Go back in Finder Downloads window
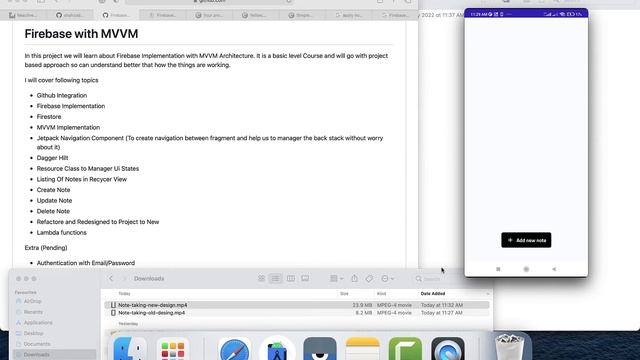This screenshot has width=640, height=360. (111, 279)
